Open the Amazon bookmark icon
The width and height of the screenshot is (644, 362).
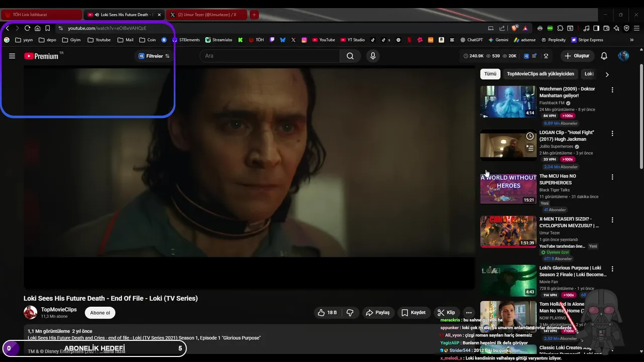tap(441, 40)
